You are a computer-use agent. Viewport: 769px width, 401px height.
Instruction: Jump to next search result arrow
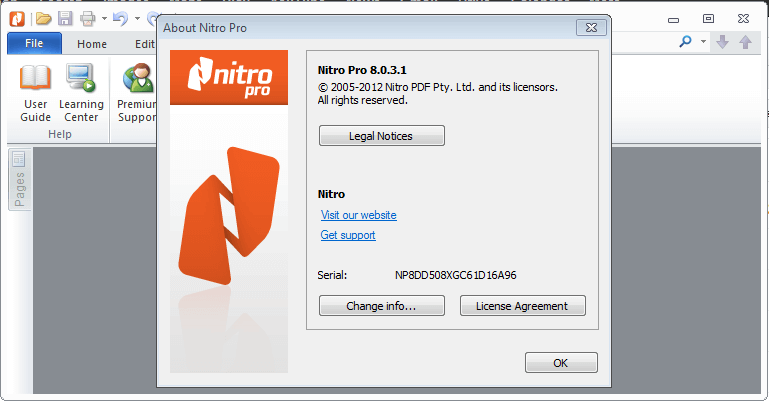coord(722,42)
